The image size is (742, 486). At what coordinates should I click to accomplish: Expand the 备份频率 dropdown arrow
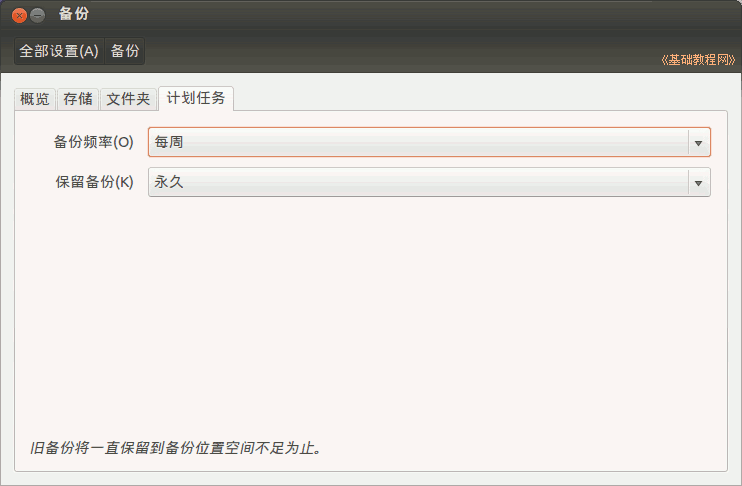(x=698, y=143)
